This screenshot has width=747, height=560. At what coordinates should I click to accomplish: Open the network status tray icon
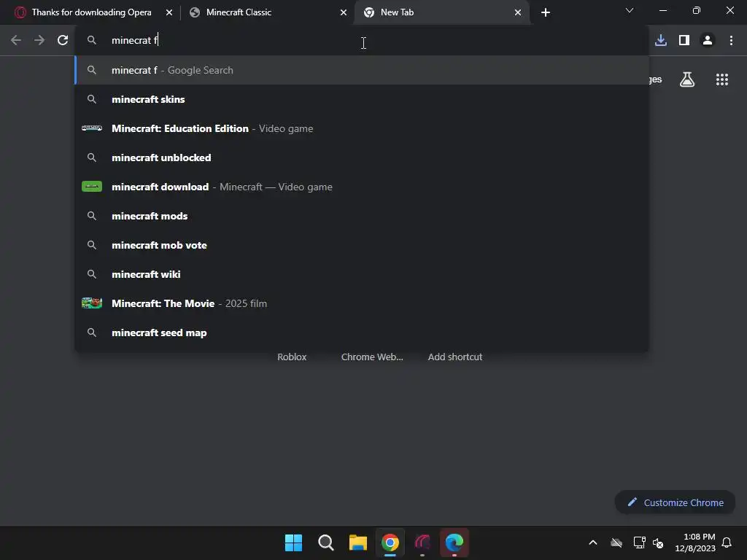[639, 542]
